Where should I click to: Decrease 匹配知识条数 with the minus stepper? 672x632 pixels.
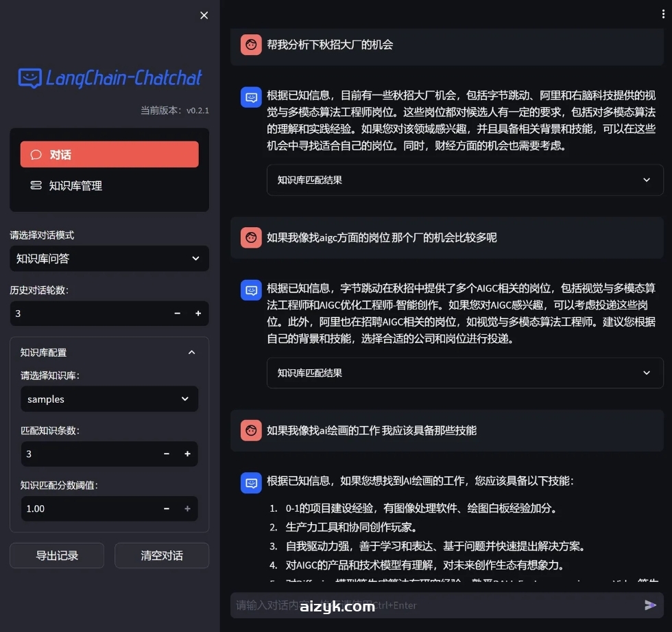[166, 454]
